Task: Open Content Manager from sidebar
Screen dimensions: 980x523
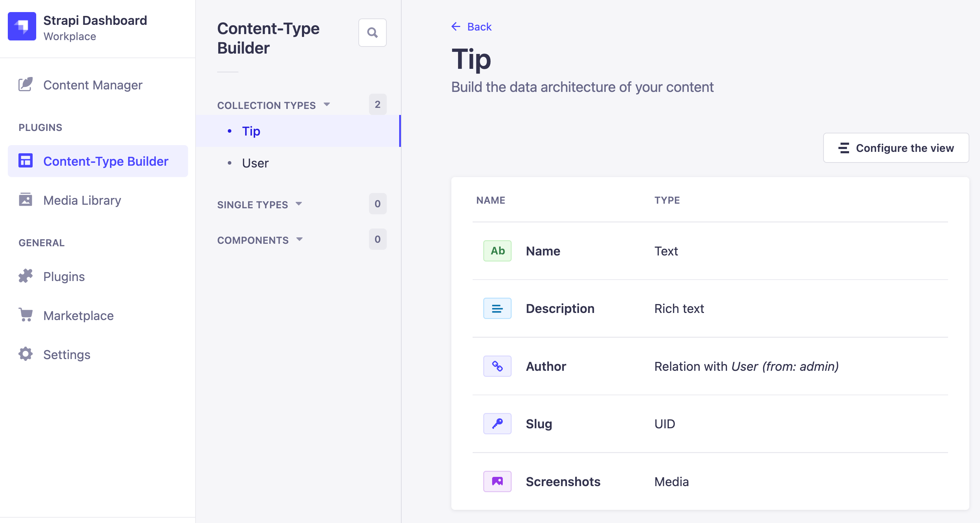Action: tap(93, 85)
